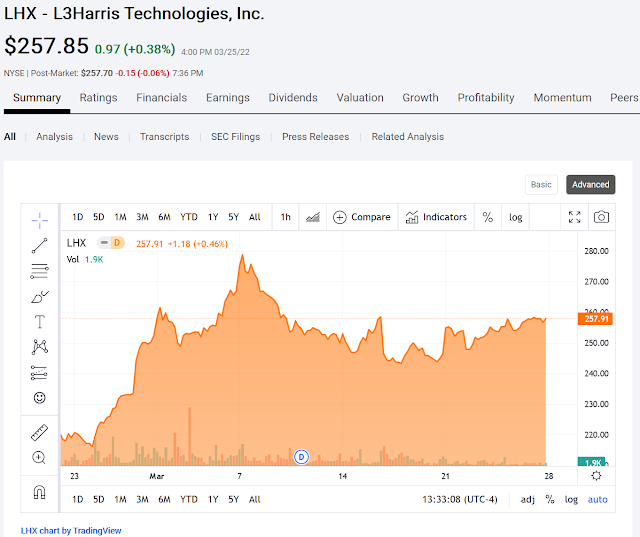Toggle log scale in bottom bar
Image resolution: width=640 pixels, height=537 pixels.
point(571,499)
